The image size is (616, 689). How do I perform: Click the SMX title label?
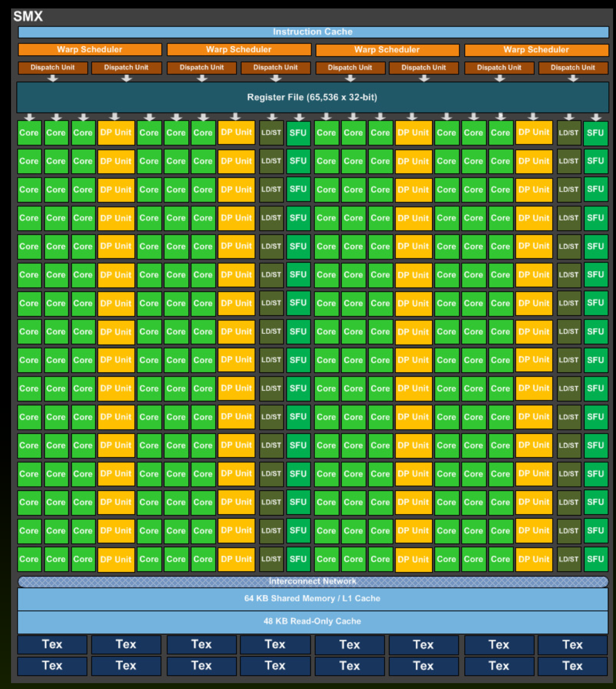(x=28, y=17)
